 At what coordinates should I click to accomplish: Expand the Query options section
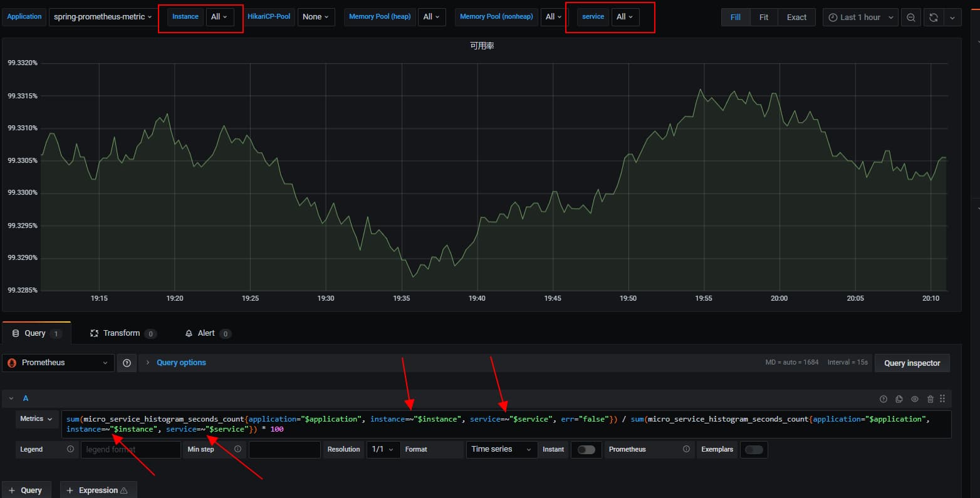180,363
